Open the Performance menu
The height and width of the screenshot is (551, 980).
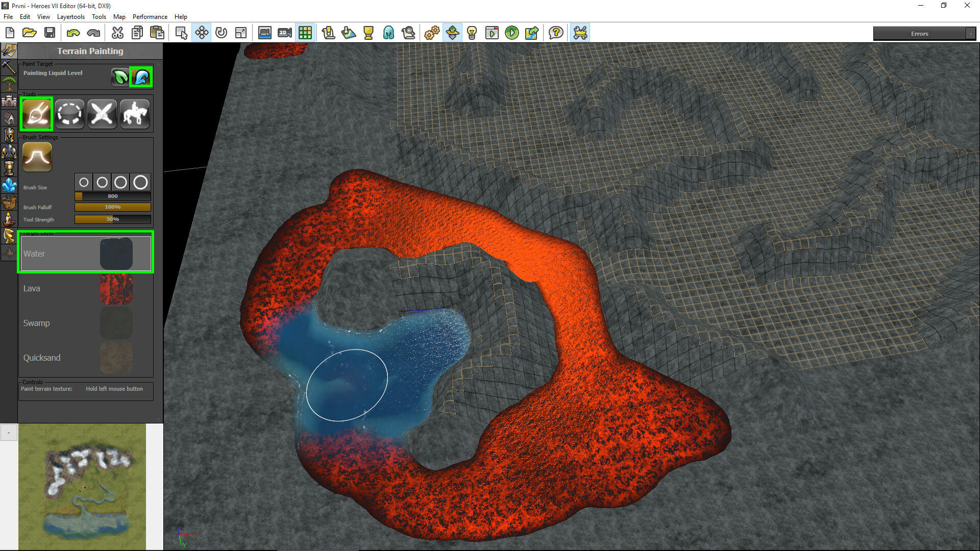pos(150,17)
